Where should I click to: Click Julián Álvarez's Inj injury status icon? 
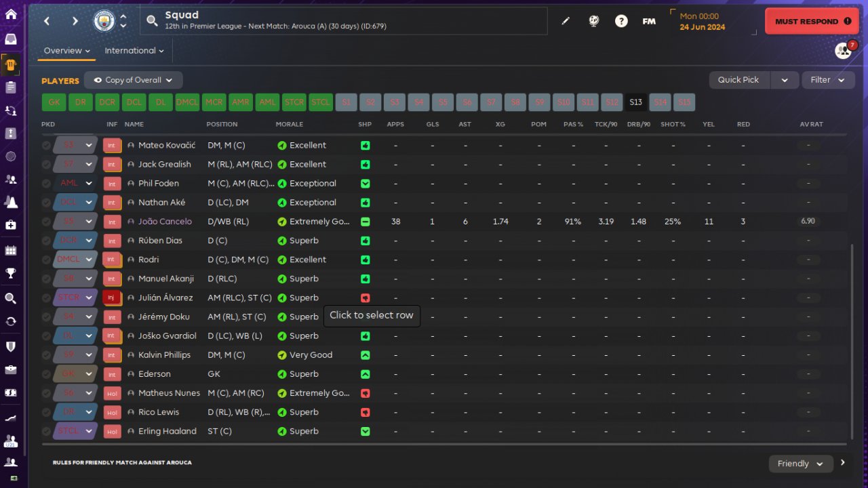click(x=112, y=298)
